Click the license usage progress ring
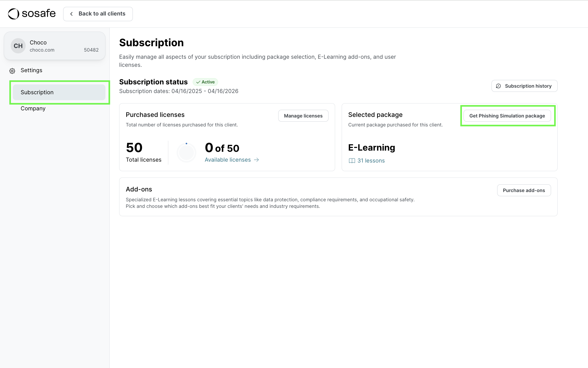Image resolution: width=588 pixels, height=368 pixels. [186, 152]
